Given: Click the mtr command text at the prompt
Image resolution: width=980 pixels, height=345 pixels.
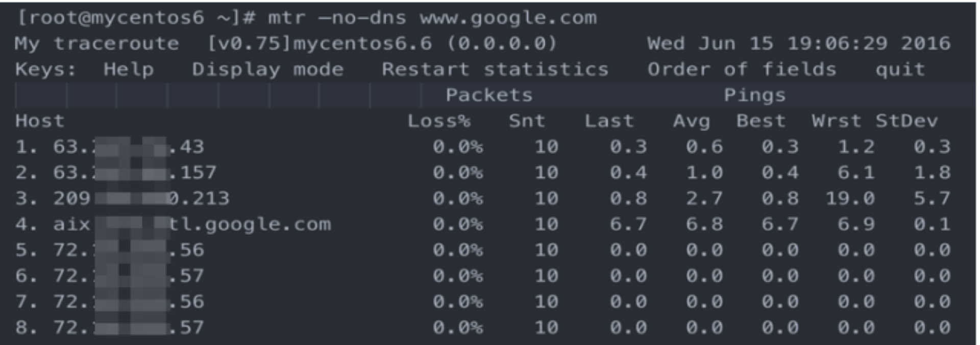Looking at the screenshot, I should 432,18.
